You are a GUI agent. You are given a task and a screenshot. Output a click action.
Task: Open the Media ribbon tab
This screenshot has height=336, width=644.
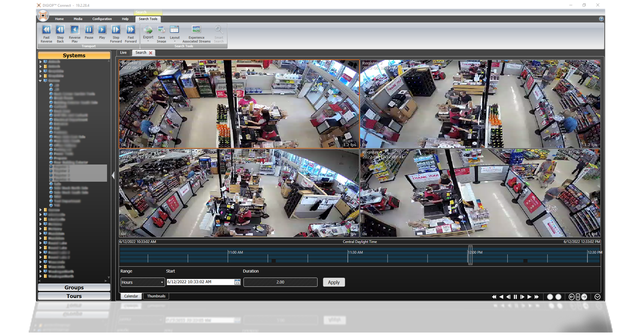[x=78, y=19]
